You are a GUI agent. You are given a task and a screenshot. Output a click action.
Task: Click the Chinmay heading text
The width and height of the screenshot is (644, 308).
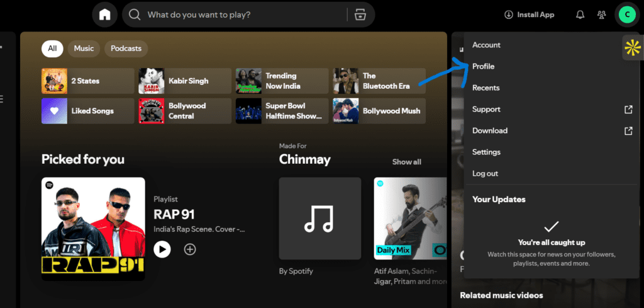(305, 159)
